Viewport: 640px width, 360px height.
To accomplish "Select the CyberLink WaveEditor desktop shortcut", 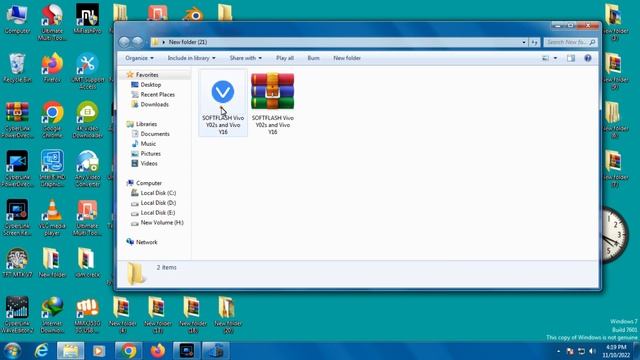I will (17, 315).
